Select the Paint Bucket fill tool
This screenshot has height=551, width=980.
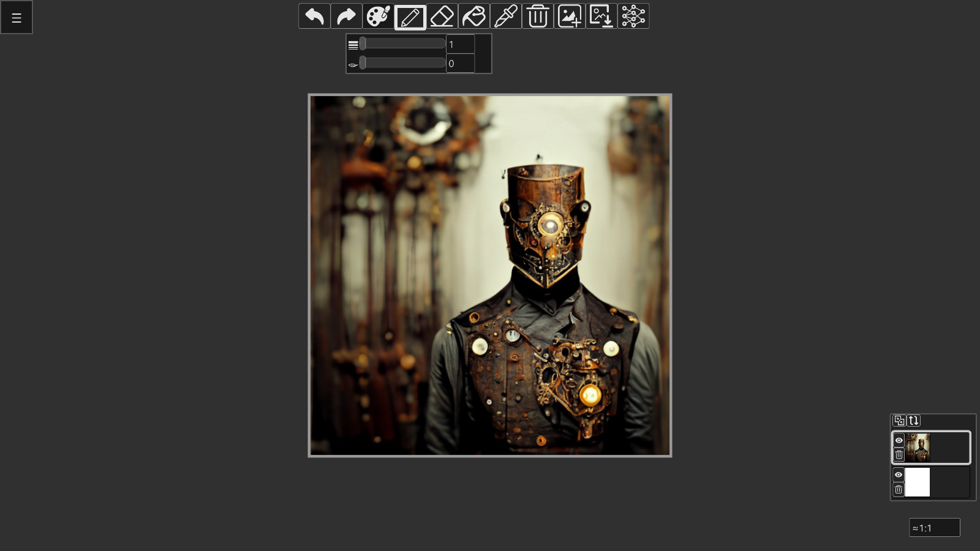pos(473,16)
